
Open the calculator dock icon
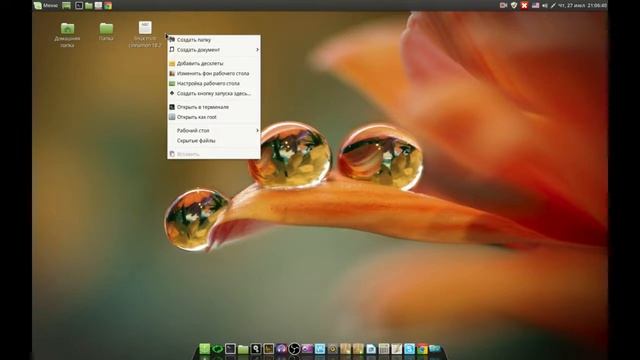pos(384,349)
